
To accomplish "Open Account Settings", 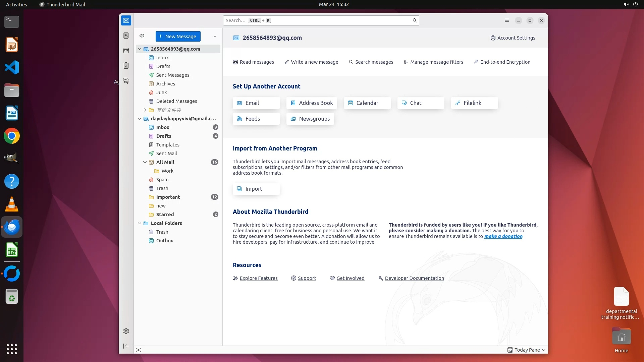I will point(513,38).
